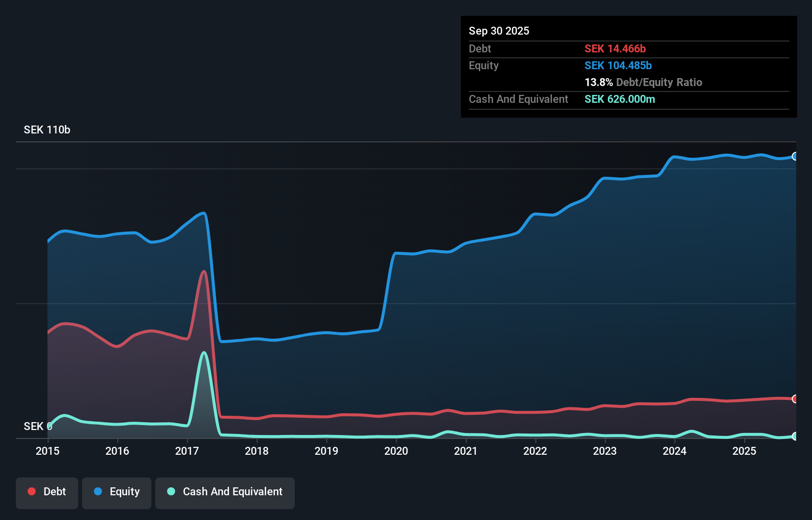Click the 2020 x-axis label
The image size is (812, 520).
[396, 451]
